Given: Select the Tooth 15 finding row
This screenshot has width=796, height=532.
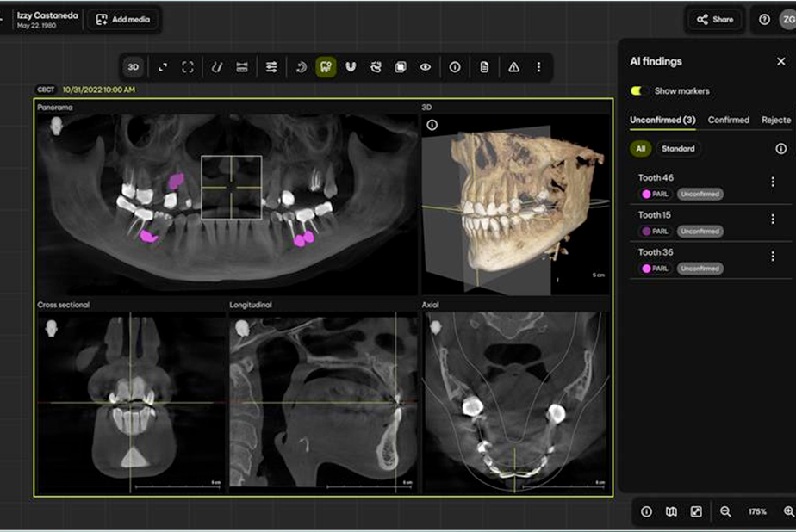Looking at the screenshot, I should click(x=711, y=223).
